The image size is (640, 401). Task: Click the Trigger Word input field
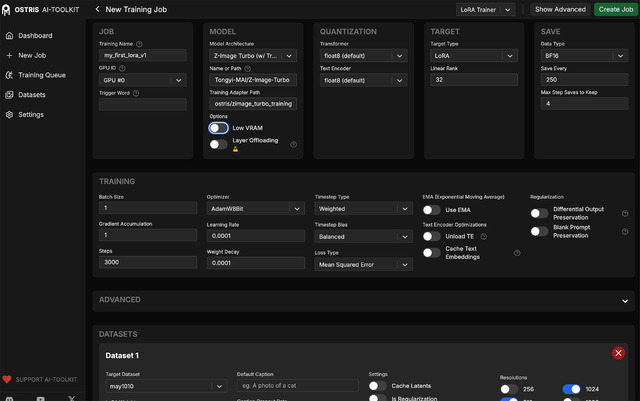tap(142, 104)
